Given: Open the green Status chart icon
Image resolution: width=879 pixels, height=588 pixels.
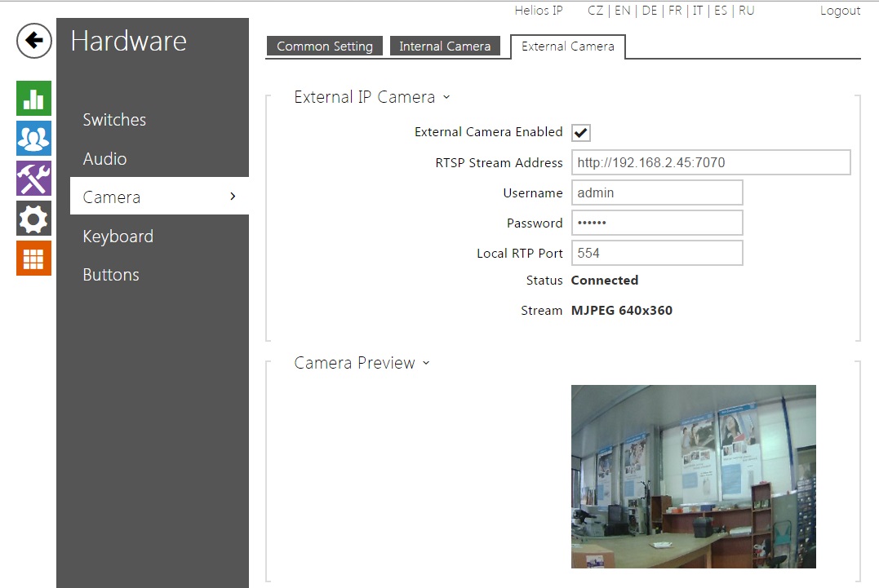Looking at the screenshot, I should click(x=33, y=98).
